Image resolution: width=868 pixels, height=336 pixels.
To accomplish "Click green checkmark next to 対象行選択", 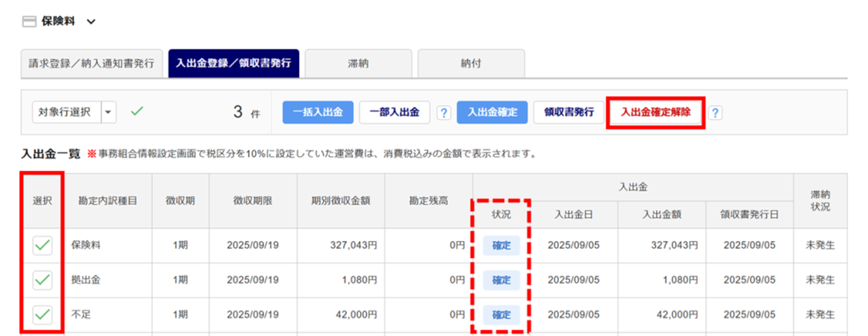I will pyautogui.click(x=137, y=111).
